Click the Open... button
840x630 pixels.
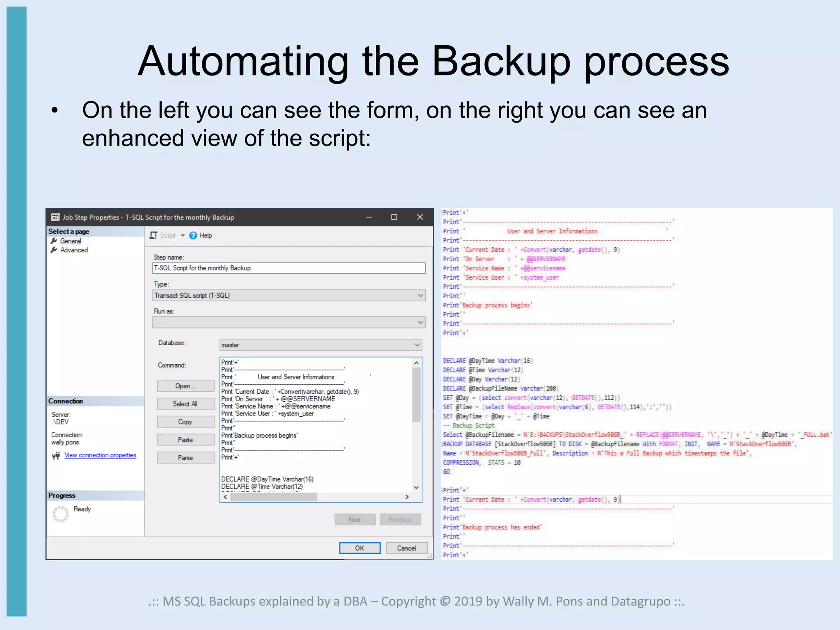185,386
